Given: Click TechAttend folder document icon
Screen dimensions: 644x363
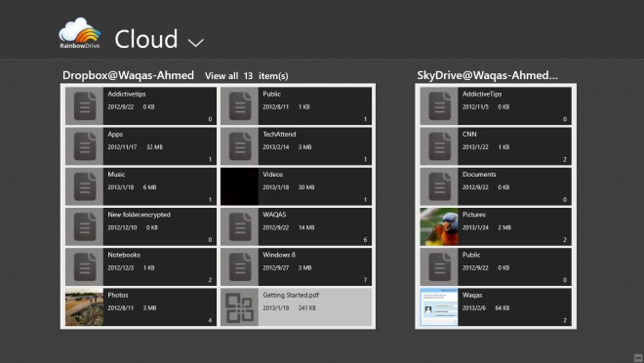Looking at the screenshot, I should tap(240, 146).
